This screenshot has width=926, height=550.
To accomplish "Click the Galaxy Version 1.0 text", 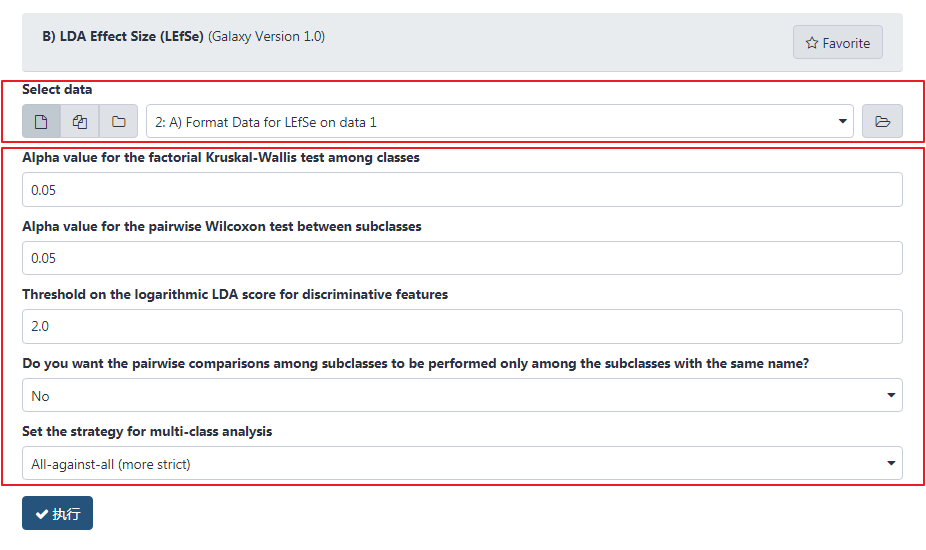I will tap(266, 37).
